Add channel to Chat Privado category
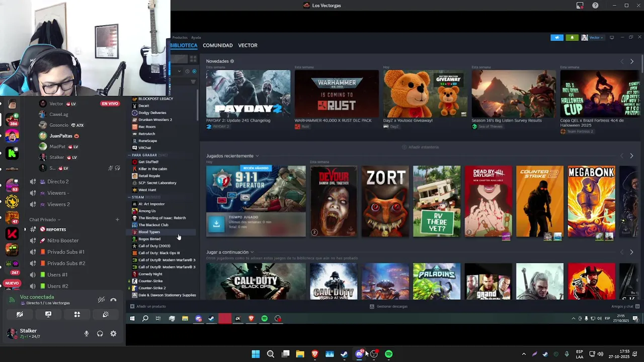 pyautogui.click(x=117, y=220)
